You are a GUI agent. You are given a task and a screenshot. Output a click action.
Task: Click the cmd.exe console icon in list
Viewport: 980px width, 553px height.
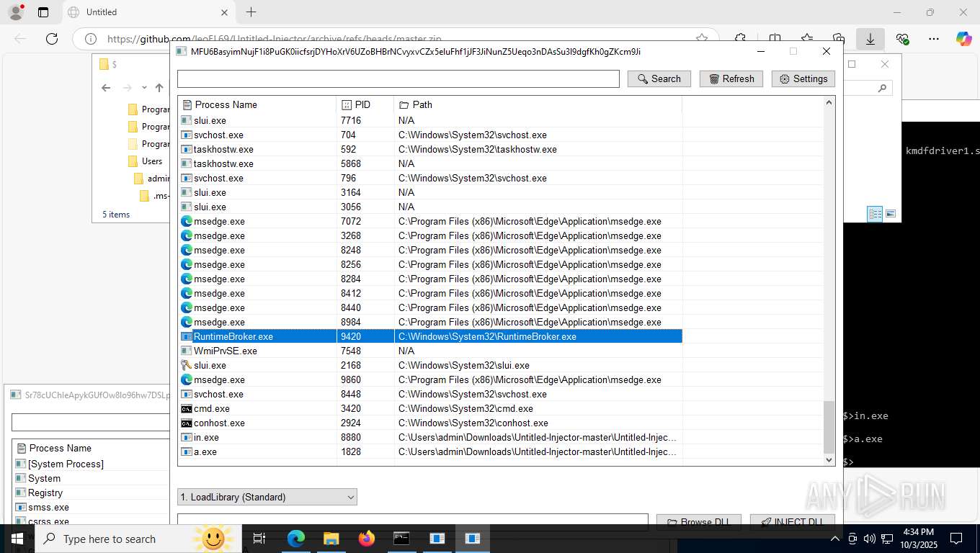[x=186, y=408]
